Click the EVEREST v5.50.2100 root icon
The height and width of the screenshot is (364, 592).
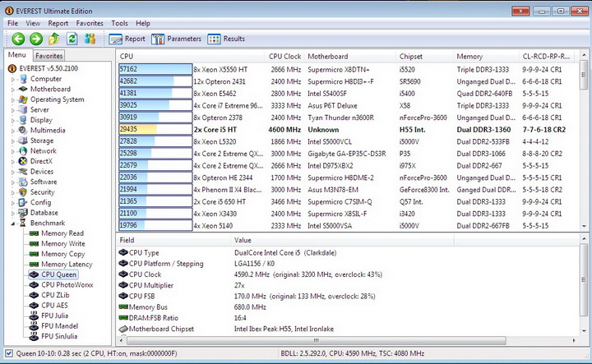[12, 68]
